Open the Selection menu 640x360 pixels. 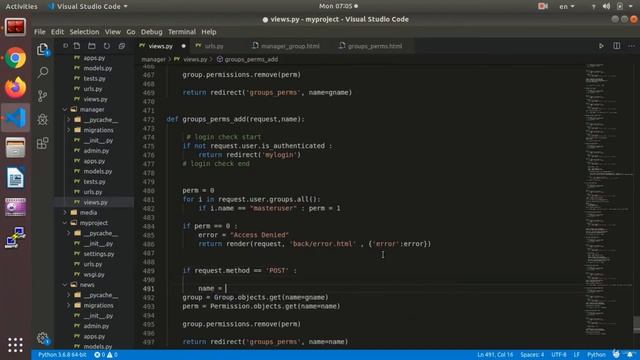[x=84, y=32]
